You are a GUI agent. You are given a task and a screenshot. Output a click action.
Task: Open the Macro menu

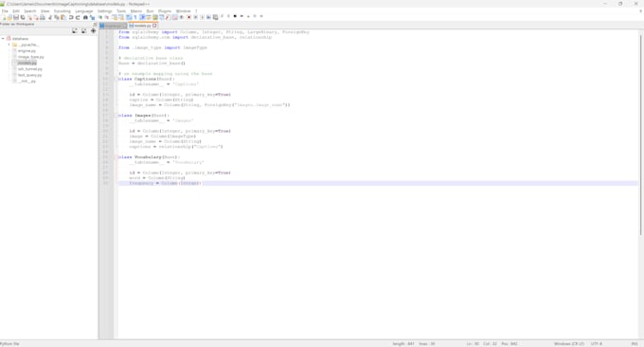[136, 11]
